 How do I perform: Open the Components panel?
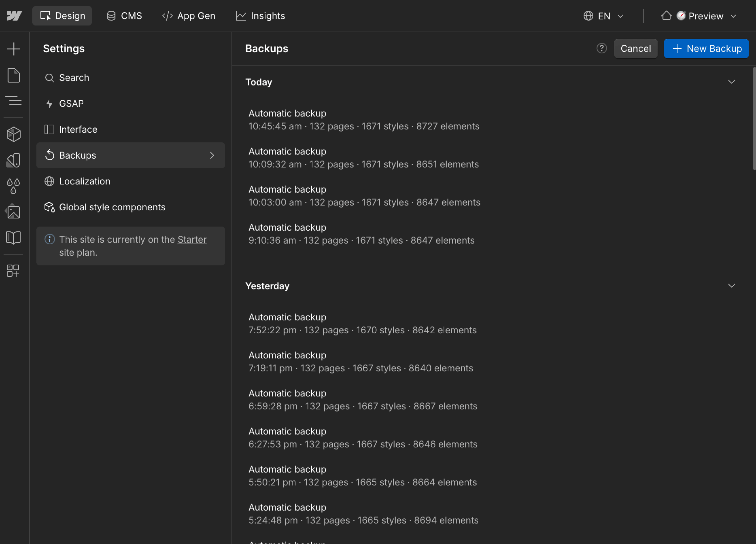coord(14,134)
